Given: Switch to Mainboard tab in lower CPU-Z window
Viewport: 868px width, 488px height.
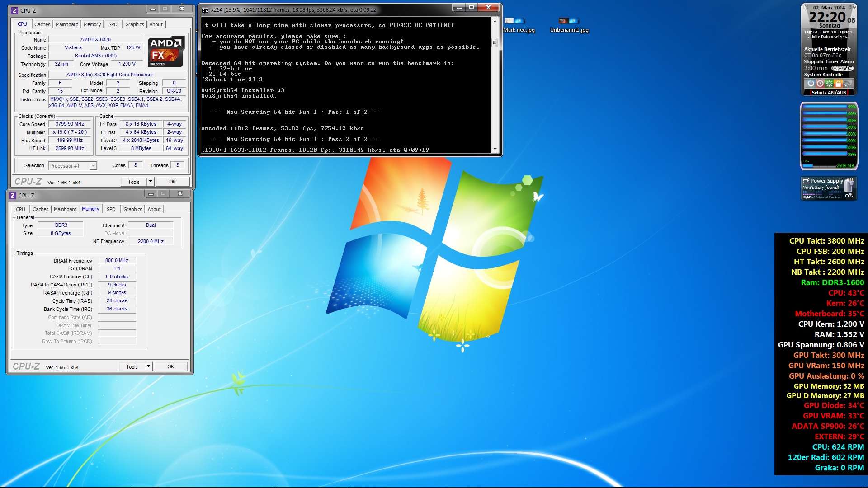Looking at the screenshot, I should tap(65, 209).
